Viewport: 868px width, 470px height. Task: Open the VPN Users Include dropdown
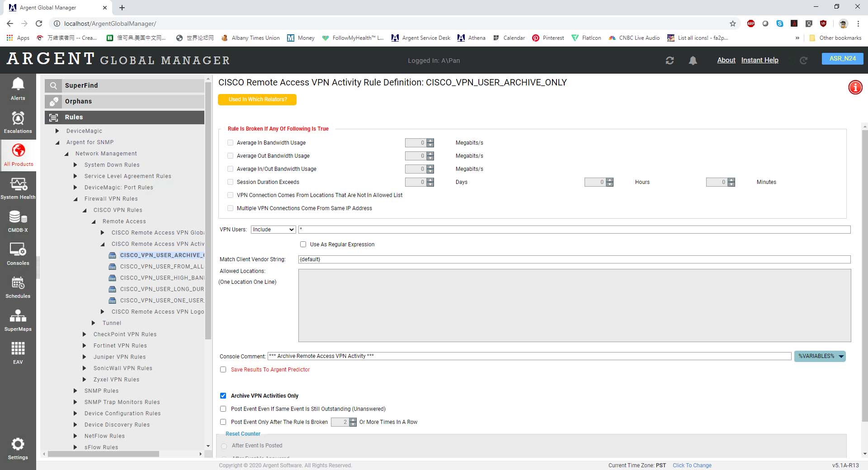[x=273, y=230]
